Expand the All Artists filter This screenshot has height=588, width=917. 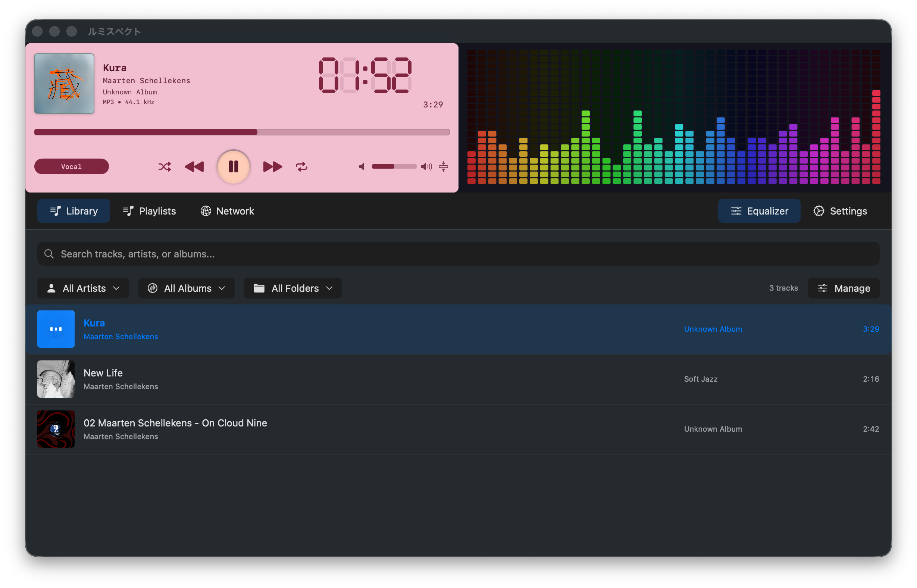(83, 288)
